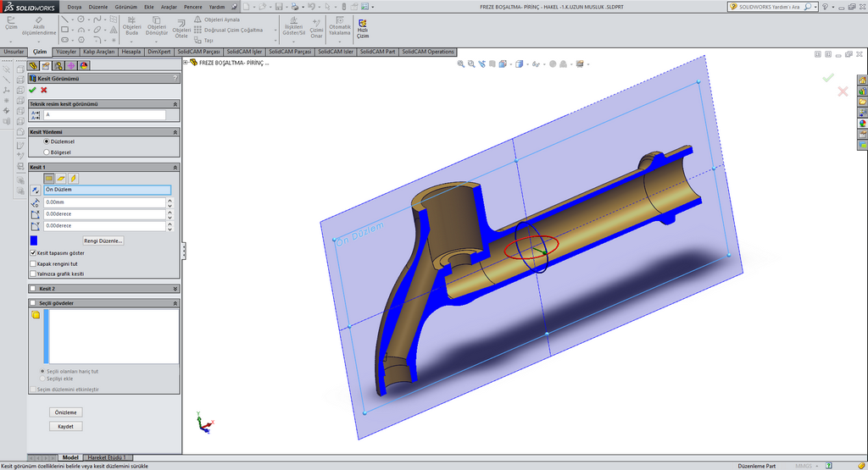
Task: Click the Rengi Düzenle button
Action: pos(103,241)
